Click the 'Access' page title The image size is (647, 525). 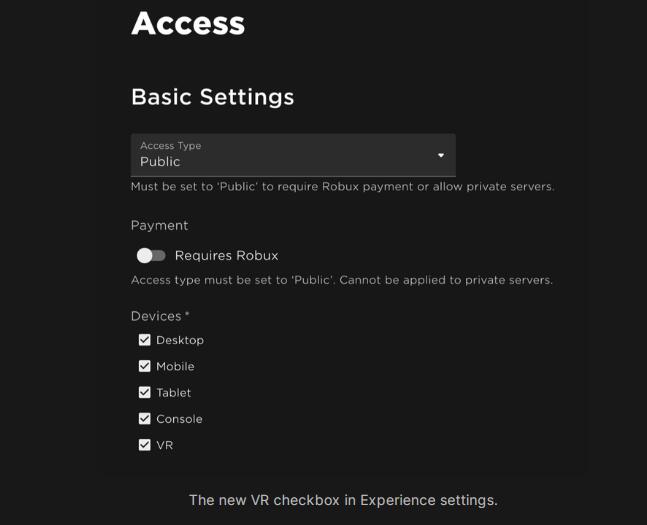tap(188, 23)
